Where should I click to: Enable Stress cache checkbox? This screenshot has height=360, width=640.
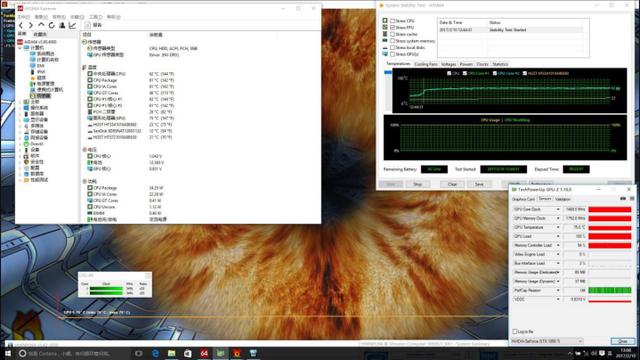click(x=392, y=34)
